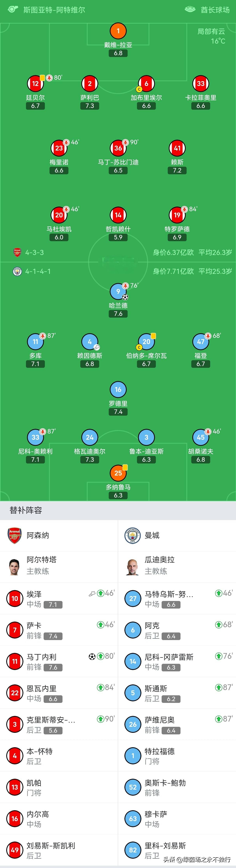Screen dimensions: 236x868
Task: Click Haaland's number 9 player circle
Action: click(118, 291)
